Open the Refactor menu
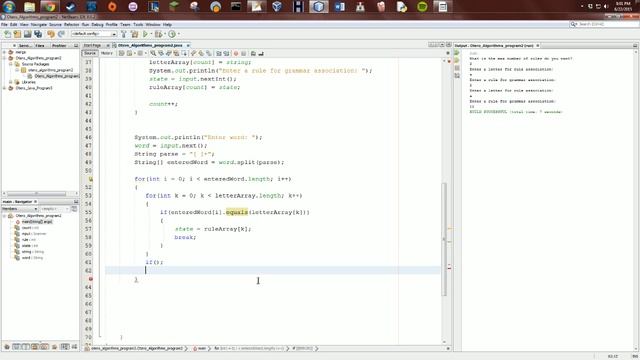640x360 pixels. pos(71,25)
